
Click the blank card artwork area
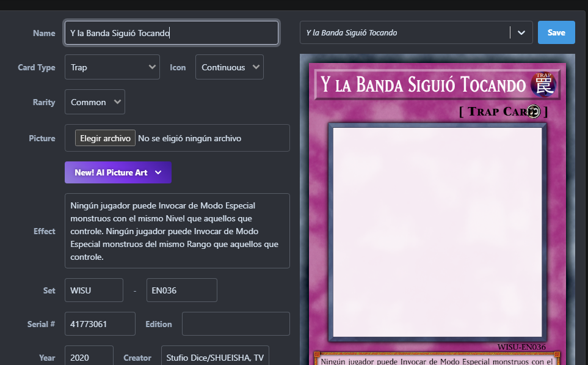point(437,232)
